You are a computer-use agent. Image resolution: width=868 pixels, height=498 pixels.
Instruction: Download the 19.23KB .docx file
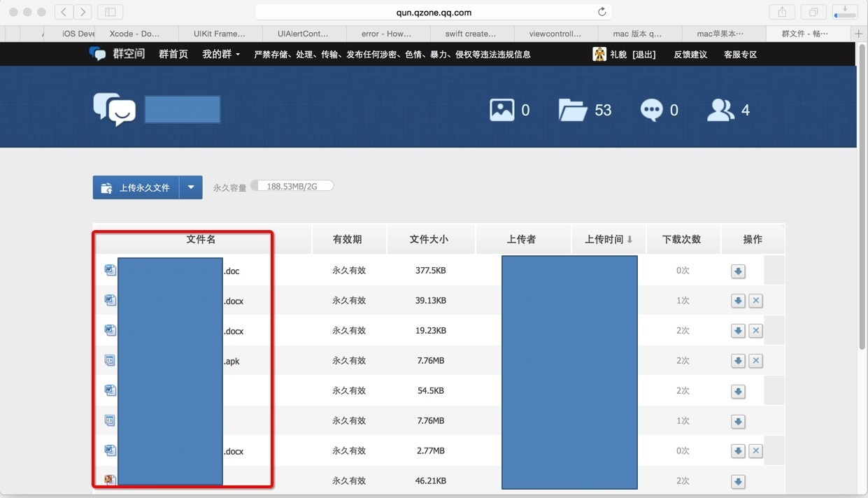point(738,331)
